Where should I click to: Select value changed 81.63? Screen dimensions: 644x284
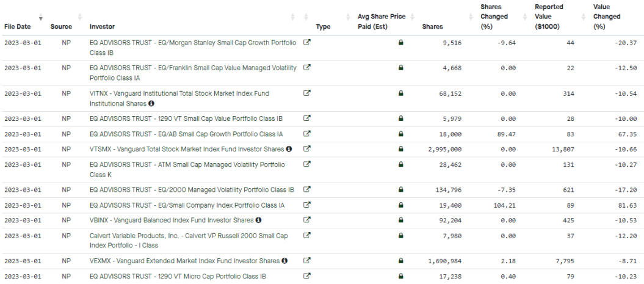pos(629,205)
